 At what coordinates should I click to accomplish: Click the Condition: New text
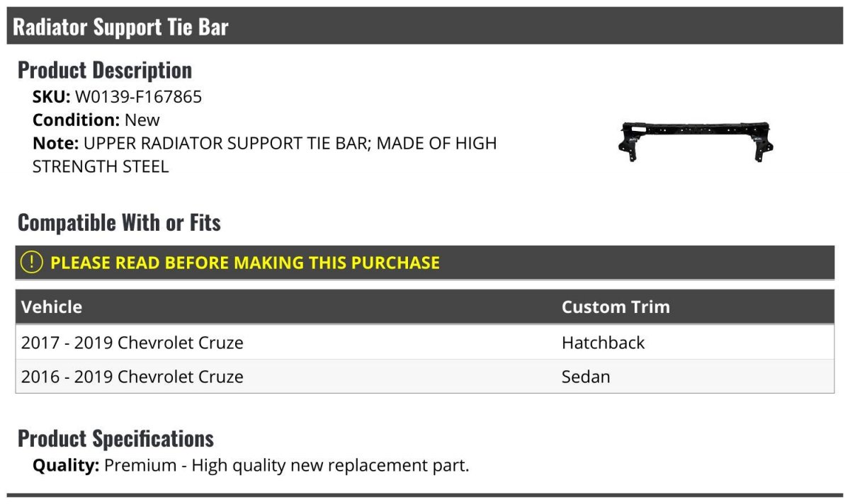pos(96,120)
